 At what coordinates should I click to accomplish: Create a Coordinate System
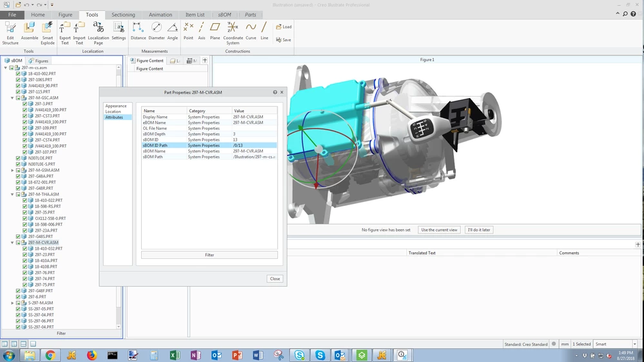tap(233, 33)
